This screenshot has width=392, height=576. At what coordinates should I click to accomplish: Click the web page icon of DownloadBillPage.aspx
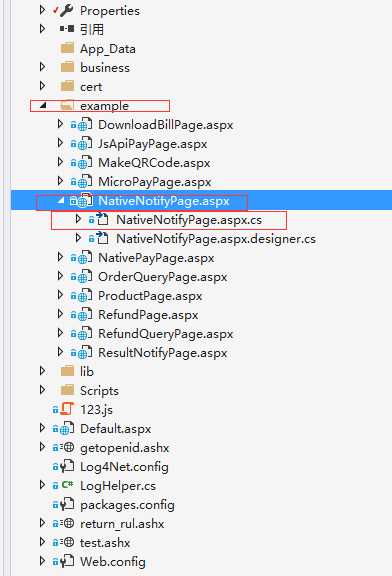pos(85,125)
